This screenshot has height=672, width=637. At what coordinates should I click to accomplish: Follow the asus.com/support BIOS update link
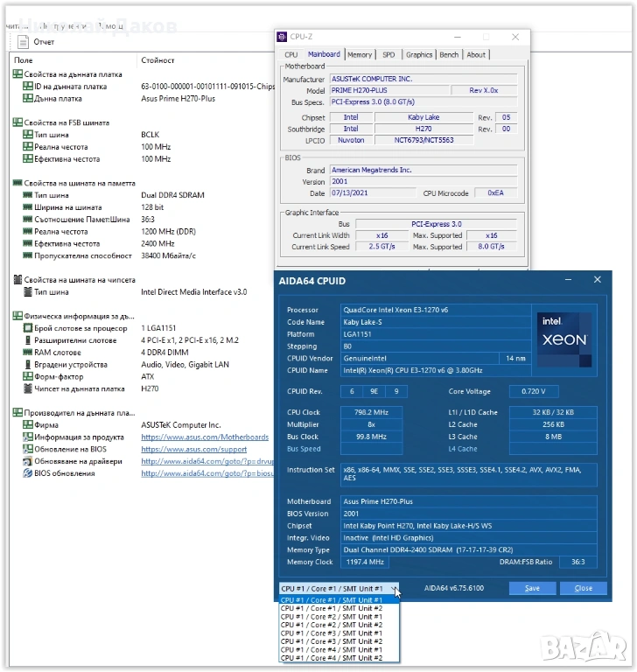point(193,449)
